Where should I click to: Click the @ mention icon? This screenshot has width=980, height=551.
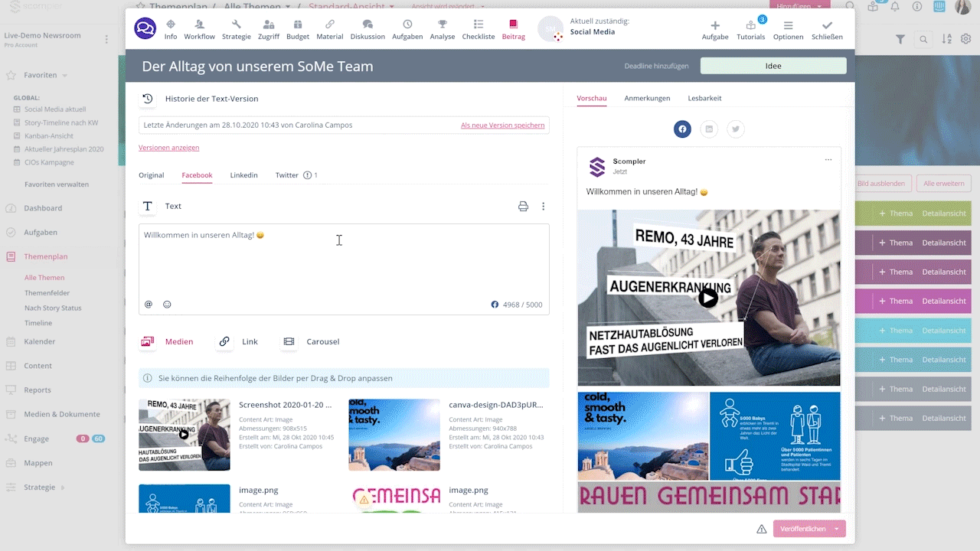coord(149,305)
